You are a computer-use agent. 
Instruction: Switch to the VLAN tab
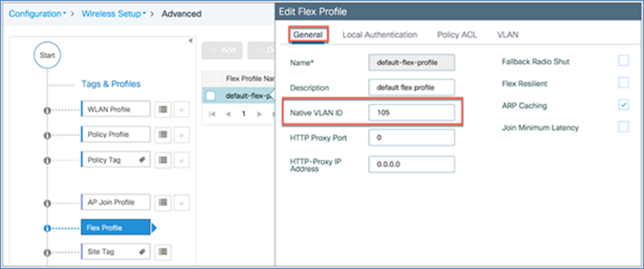point(508,35)
